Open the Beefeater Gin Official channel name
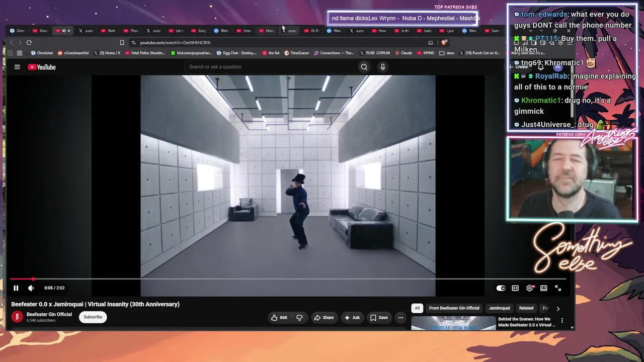 coord(49,314)
